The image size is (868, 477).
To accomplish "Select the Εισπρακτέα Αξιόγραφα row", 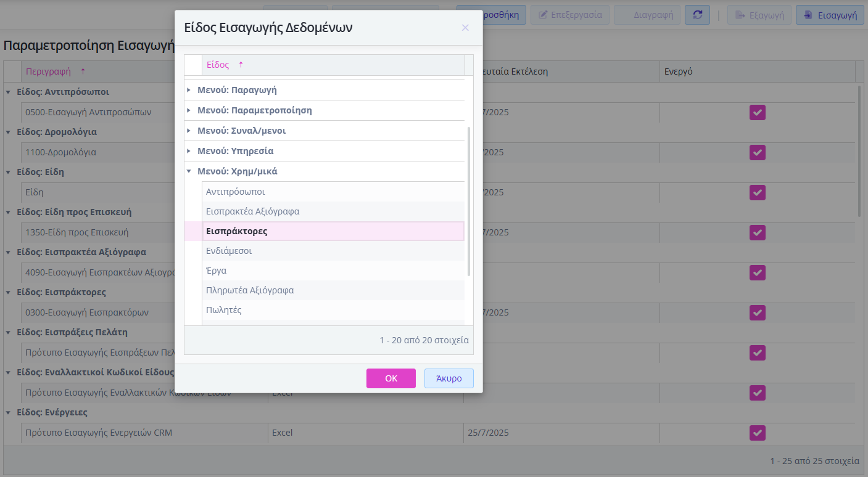I will click(253, 211).
